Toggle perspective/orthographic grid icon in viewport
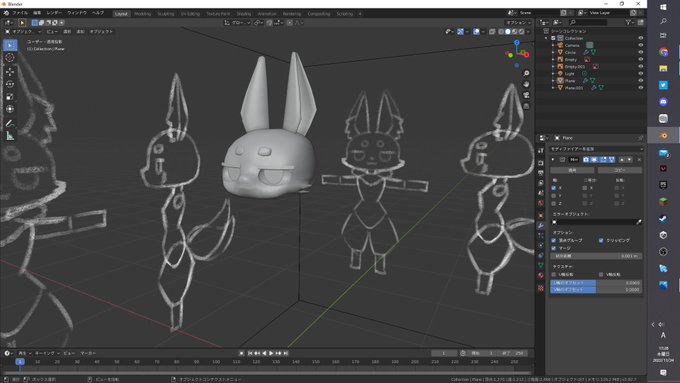 526,106
